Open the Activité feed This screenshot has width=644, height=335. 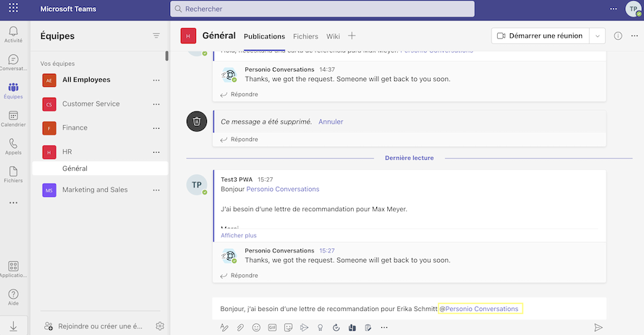[13, 35]
